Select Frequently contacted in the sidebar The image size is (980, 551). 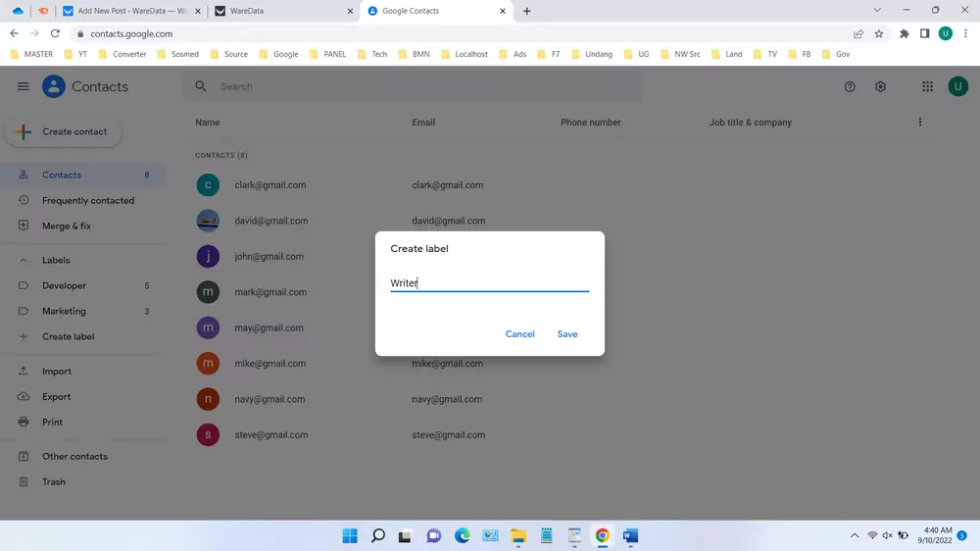tap(88, 201)
